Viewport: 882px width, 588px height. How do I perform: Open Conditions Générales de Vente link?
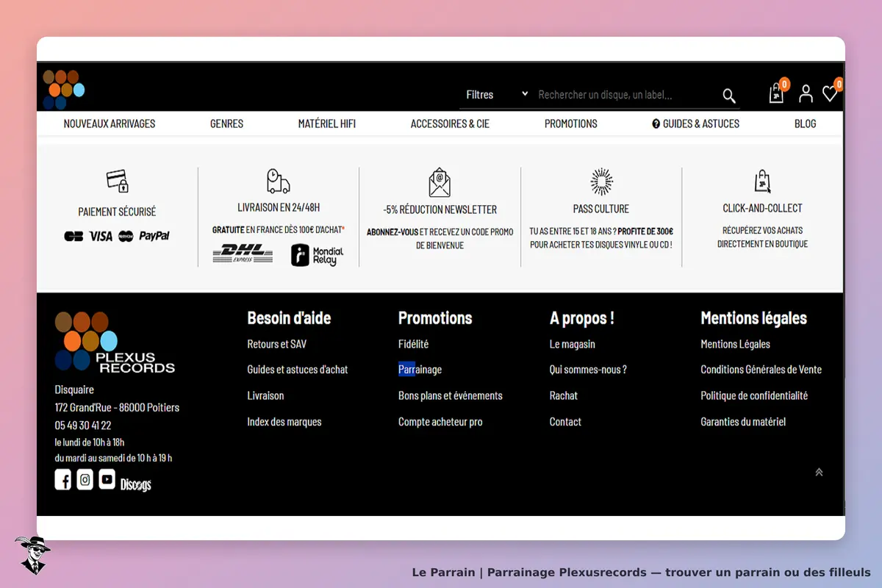(x=761, y=370)
